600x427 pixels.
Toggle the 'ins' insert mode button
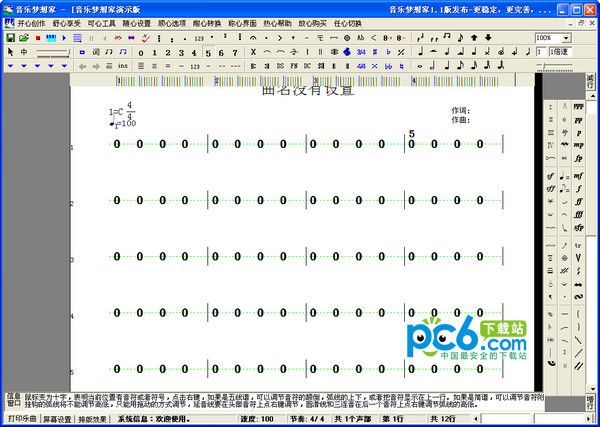coord(123,66)
